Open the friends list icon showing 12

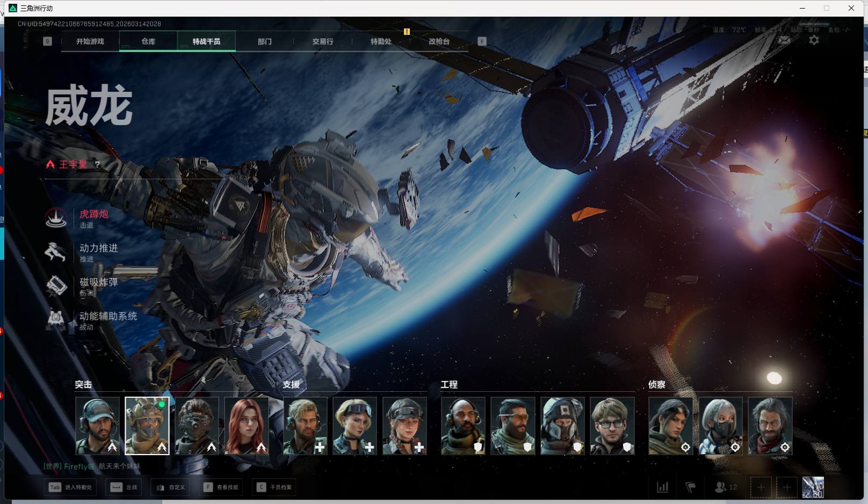[x=725, y=487]
